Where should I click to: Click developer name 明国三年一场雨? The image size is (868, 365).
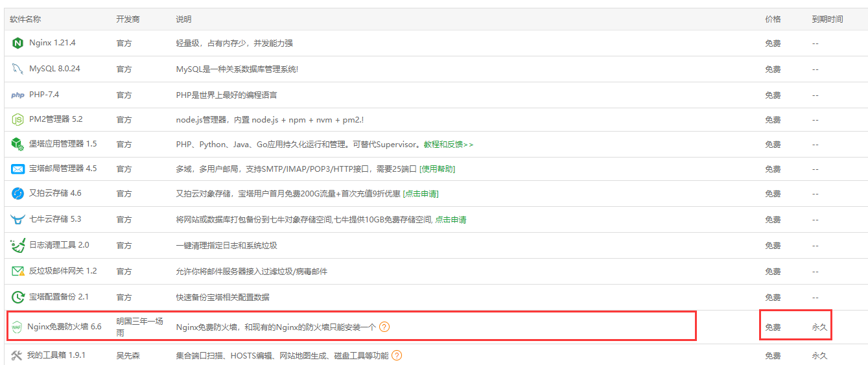[139, 327]
